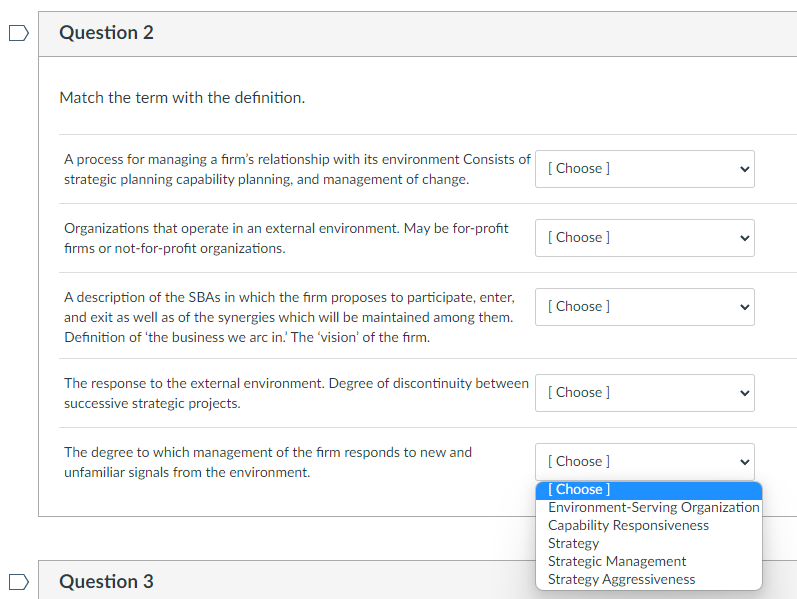Click the definition starting 'Organizations that operate'
The image size is (797, 599).
click(286, 238)
